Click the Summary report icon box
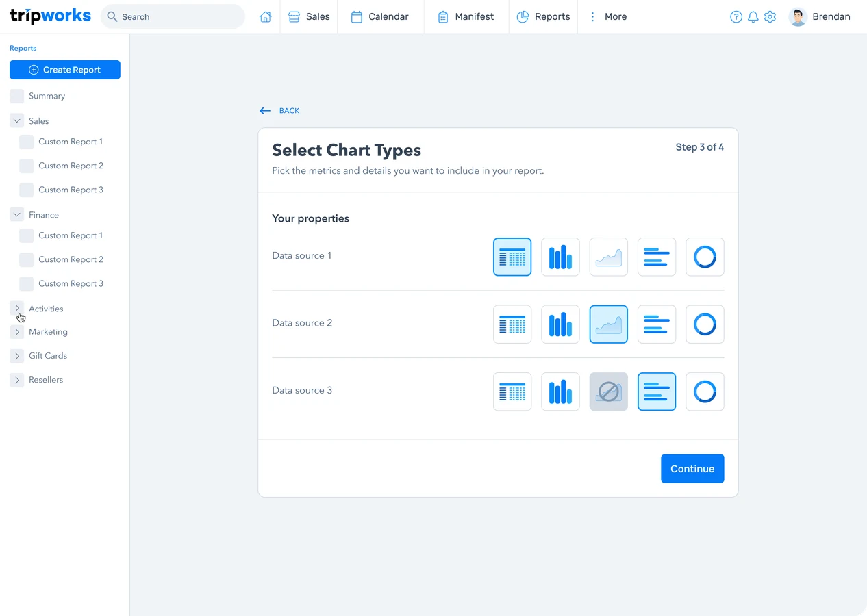867x616 pixels. [17, 96]
